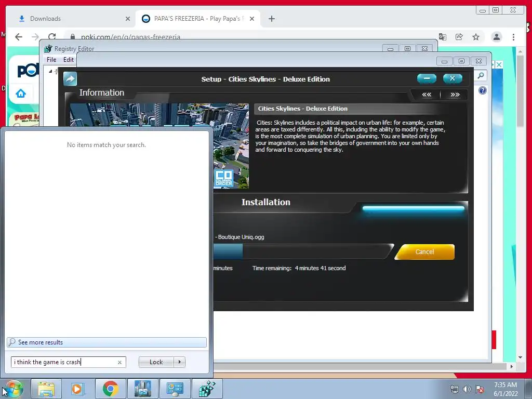532x399 pixels.
Task: Open the Chrome profile avatar
Action: (x=496, y=37)
